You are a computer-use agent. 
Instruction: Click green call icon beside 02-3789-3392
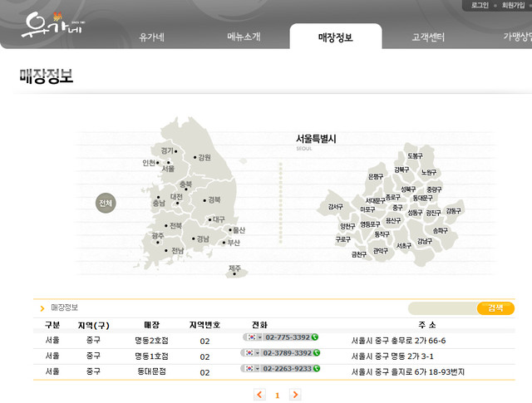coord(317,353)
